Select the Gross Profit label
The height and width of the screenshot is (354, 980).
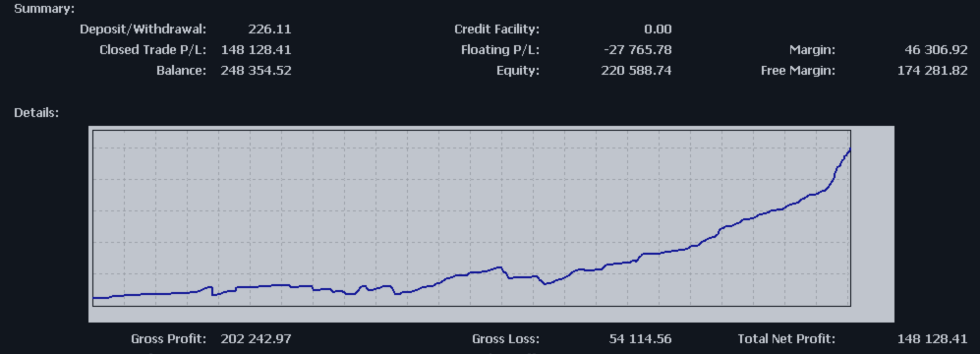pyautogui.click(x=169, y=339)
